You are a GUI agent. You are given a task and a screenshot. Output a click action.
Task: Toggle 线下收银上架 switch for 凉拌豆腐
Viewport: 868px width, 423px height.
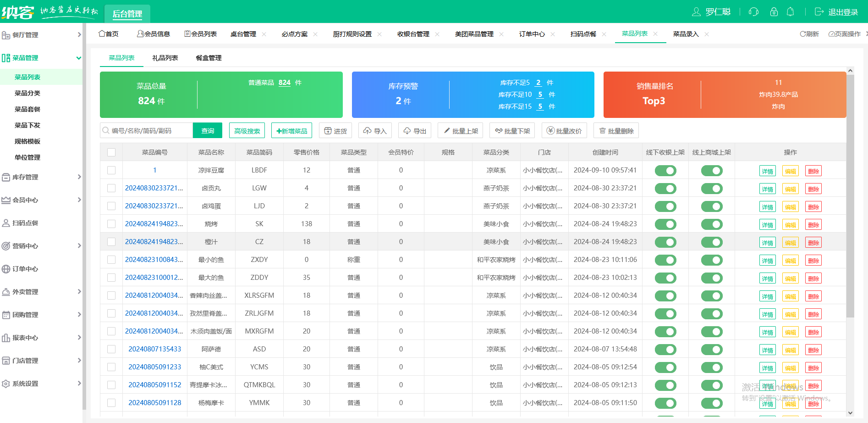(x=665, y=170)
